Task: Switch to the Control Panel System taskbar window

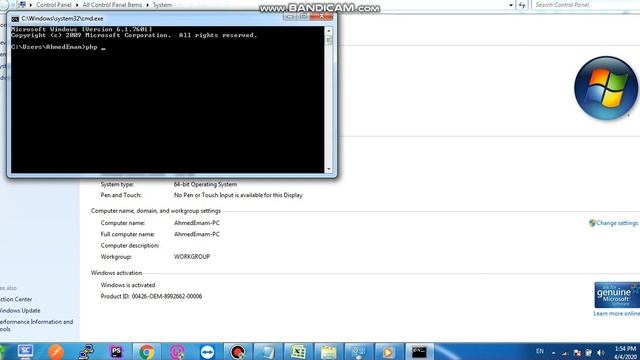Action: pyautogui.click(x=358, y=351)
